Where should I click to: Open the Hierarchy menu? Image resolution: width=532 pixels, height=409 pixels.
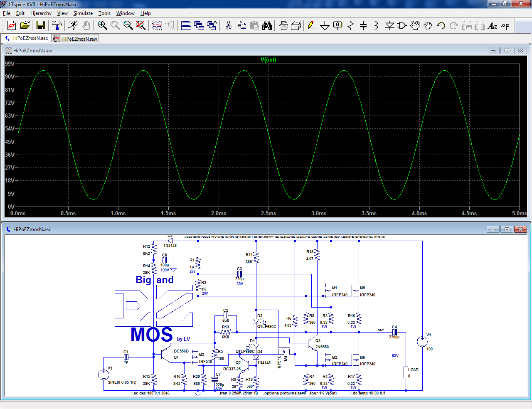click(41, 13)
